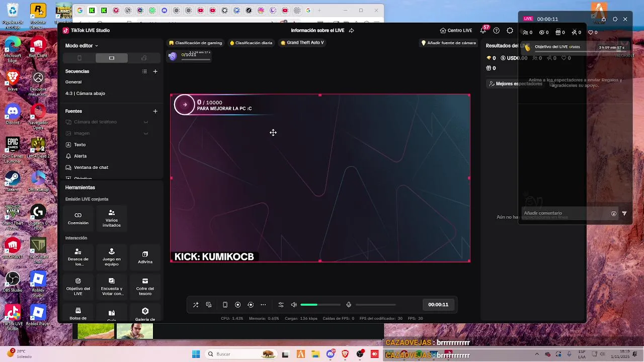This screenshot has width=644, height=362.
Task: Open the Coemisión tool
Action: pyautogui.click(x=78, y=218)
